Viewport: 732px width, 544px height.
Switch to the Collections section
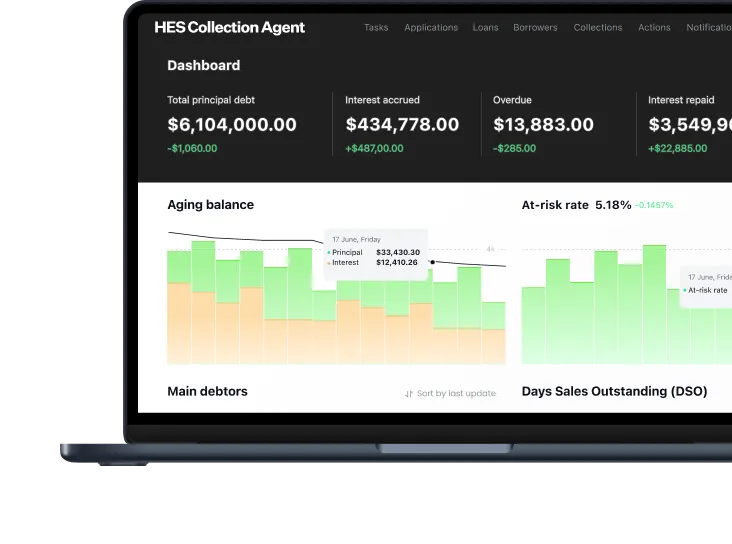(x=598, y=28)
